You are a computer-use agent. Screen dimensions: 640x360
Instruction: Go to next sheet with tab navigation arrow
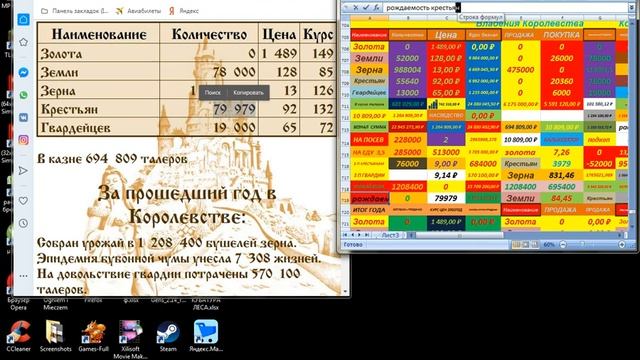tap(359, 235)
